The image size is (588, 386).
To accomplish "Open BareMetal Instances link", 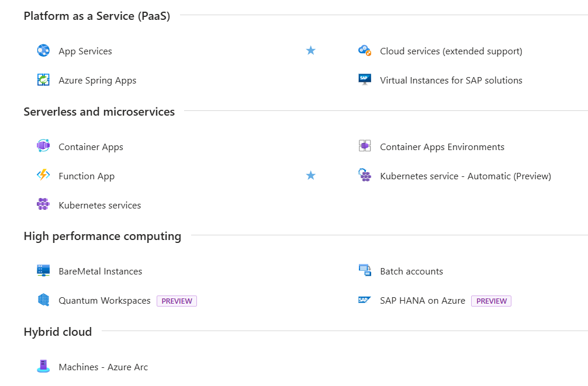I will pos(101,272).
